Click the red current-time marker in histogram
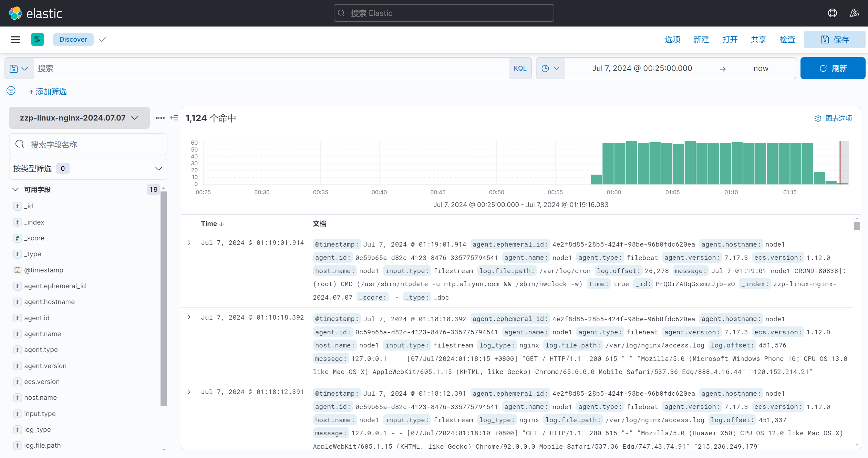The height and width of the screenshot is (458, 868). point(840,163)
